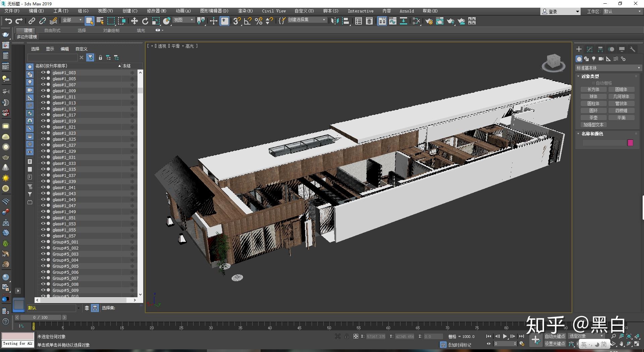Open the 标准基本体 primitives dropdown
The width and height of the screenshot is (644, 352).
coord(608,68)
